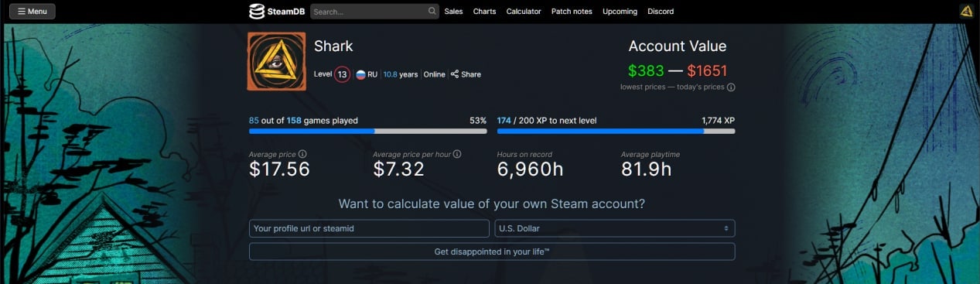Click the Average price per hour info icon
The width and height of the screenshot is (980, 284).
[457, 154]
